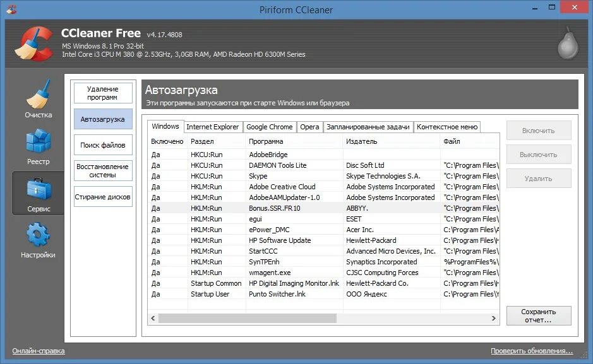Switch to the Windows tab
Screen dimensions: 593x364
click(165, 127)
